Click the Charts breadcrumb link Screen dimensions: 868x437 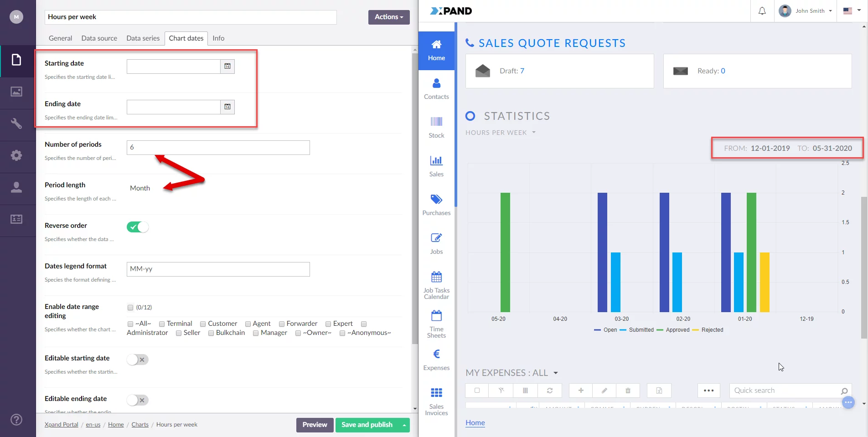tap(140, 425)
